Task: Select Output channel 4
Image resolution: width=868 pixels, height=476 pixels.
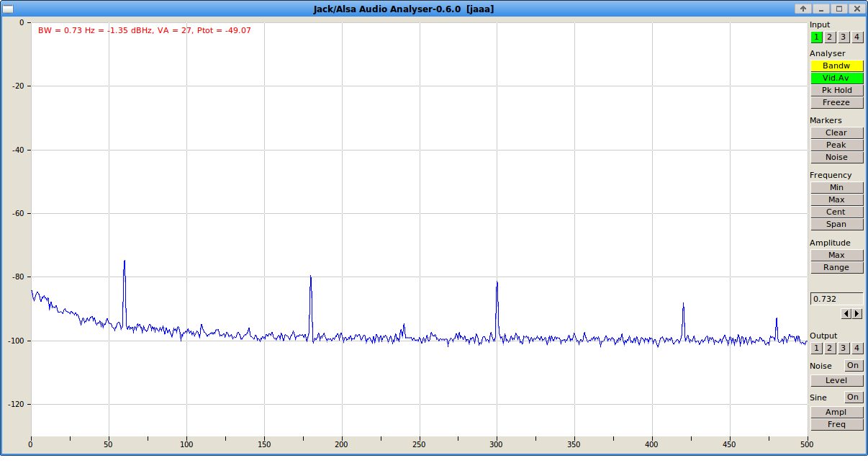Action: coord(857,349)
